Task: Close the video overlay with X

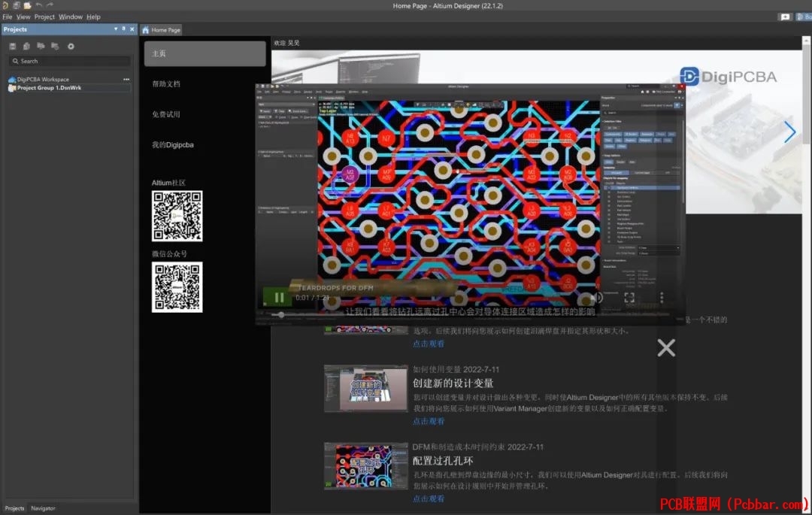Action: [x=666, y=348]
